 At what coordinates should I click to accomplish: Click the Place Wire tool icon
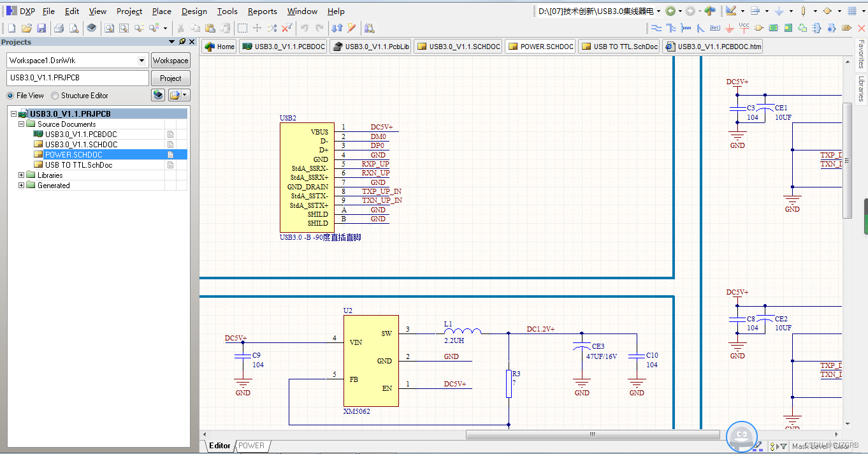(x=656, y=28)
